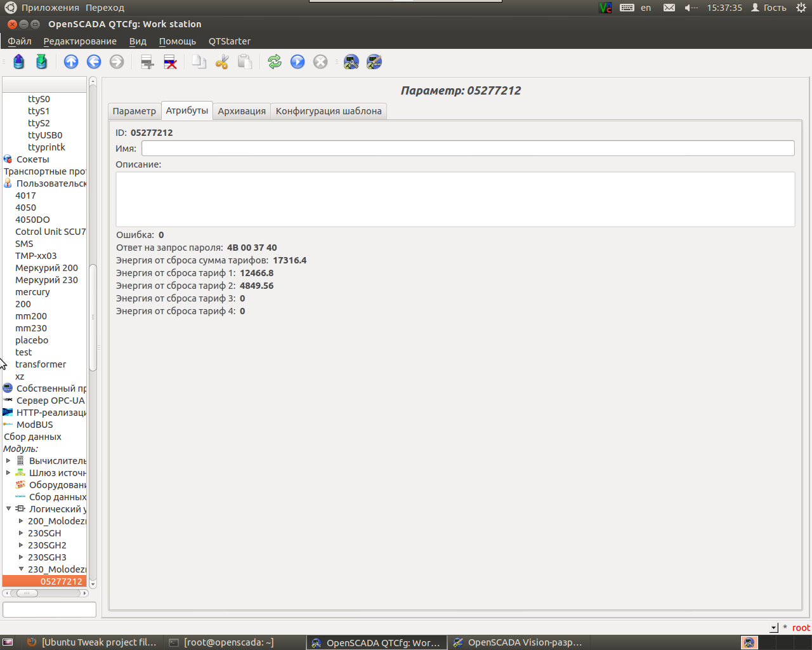Click the HTTP-реализация icon in tree
Viewport: 812px width, 650px height.
tap(8, 413)
